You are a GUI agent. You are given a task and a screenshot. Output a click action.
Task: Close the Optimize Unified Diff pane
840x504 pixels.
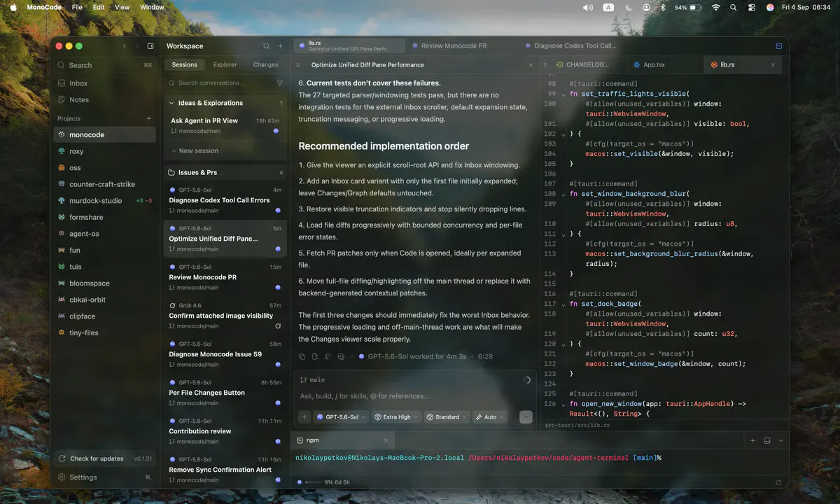(531, 64)
